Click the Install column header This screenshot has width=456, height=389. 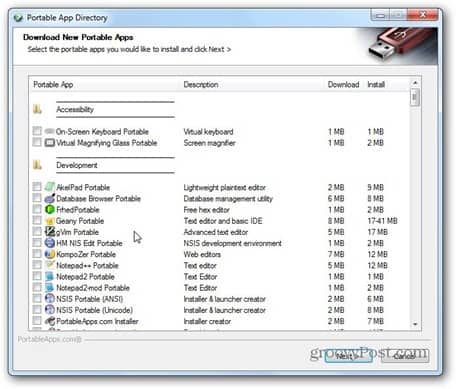[376, 84]
